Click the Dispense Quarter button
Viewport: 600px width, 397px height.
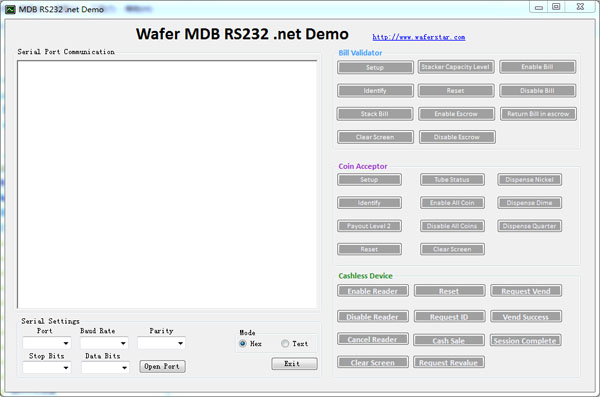[530, 226]
